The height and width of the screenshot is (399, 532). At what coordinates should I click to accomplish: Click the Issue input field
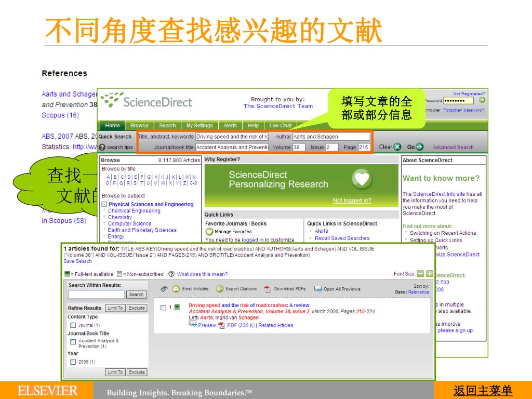[332, 147]
